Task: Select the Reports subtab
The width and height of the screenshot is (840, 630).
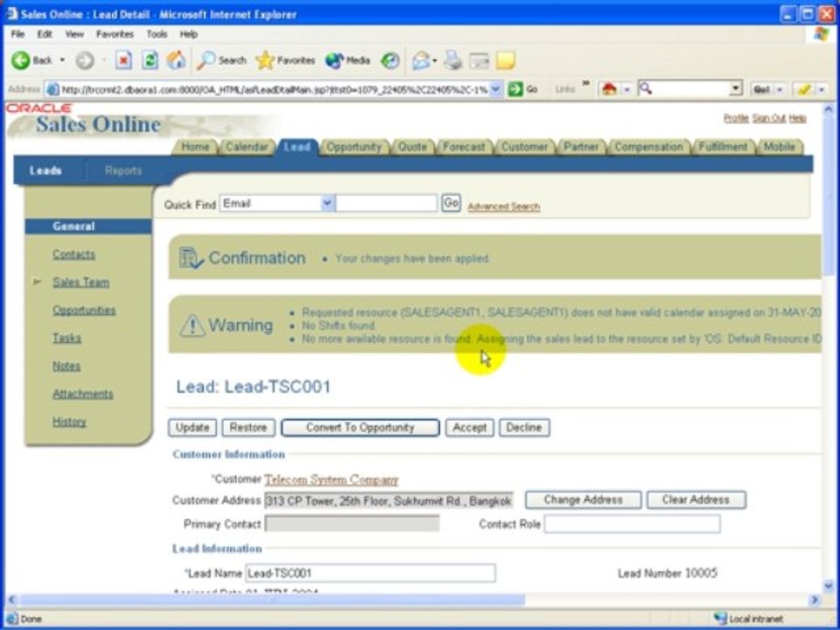Action: [x=123, y=171]
